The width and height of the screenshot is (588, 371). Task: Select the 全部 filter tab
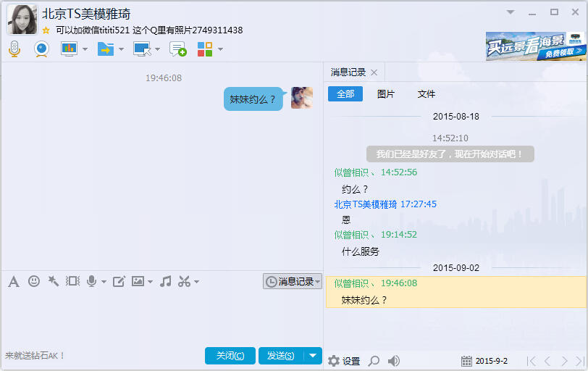pos(345,93)
